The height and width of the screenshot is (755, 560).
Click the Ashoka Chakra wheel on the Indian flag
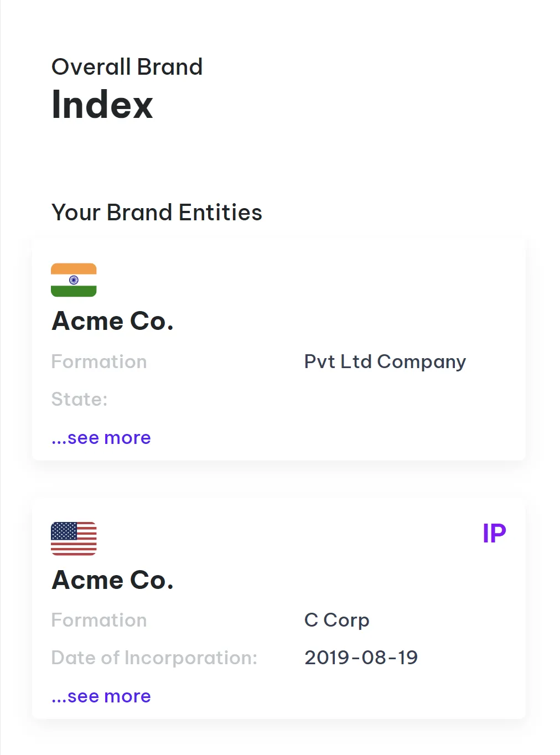[x=74, y=280]
